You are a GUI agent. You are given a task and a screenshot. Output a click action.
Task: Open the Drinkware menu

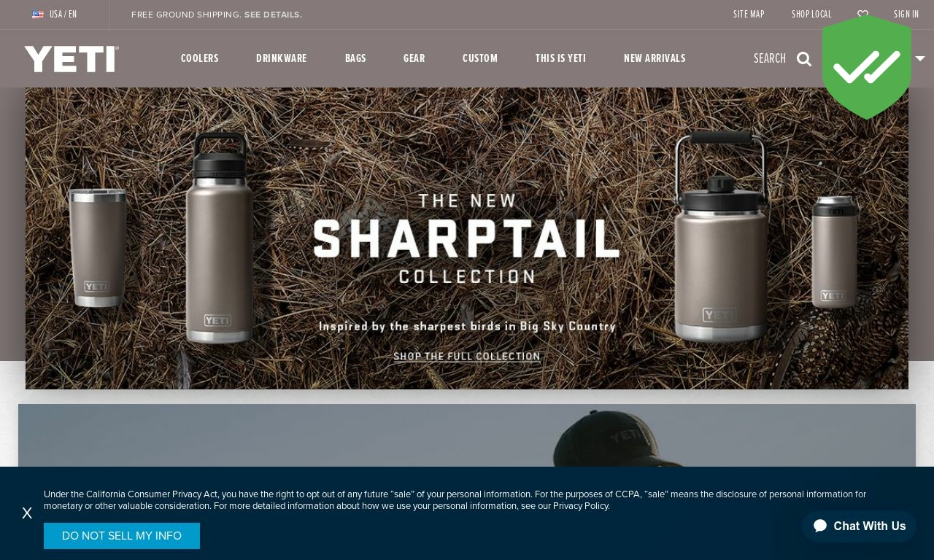282,58
